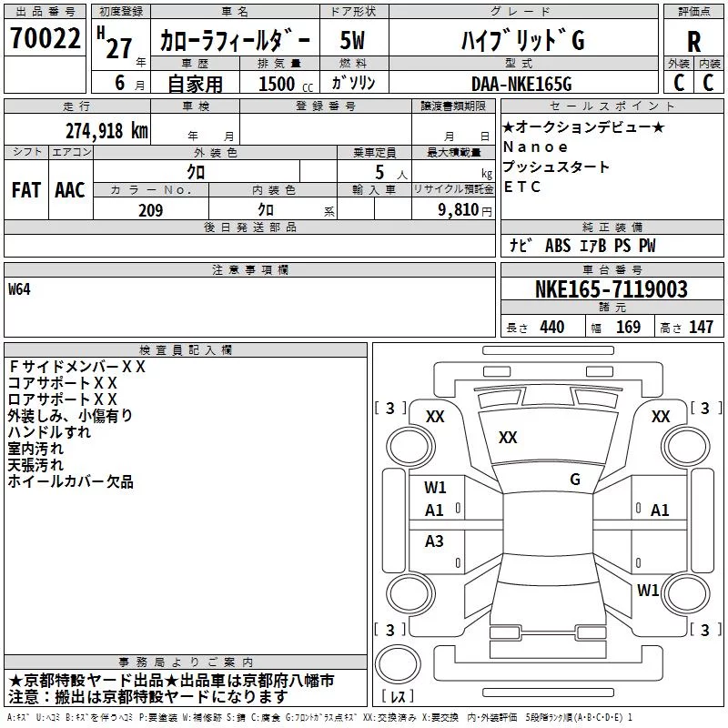Click the W64 caution note
This screenshot has height=728, width=728.
pyautogui.click(x=19, y=288)
